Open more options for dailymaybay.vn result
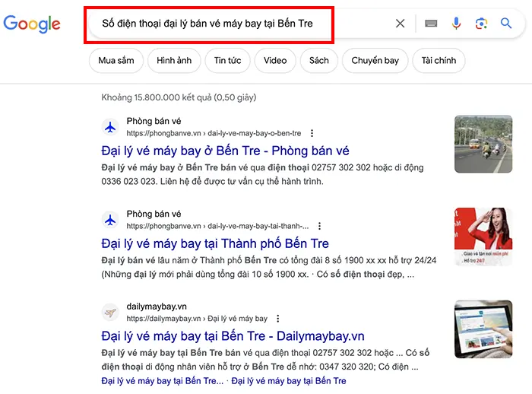Viewport: 532px width, 394px height. tap(278, 319)
